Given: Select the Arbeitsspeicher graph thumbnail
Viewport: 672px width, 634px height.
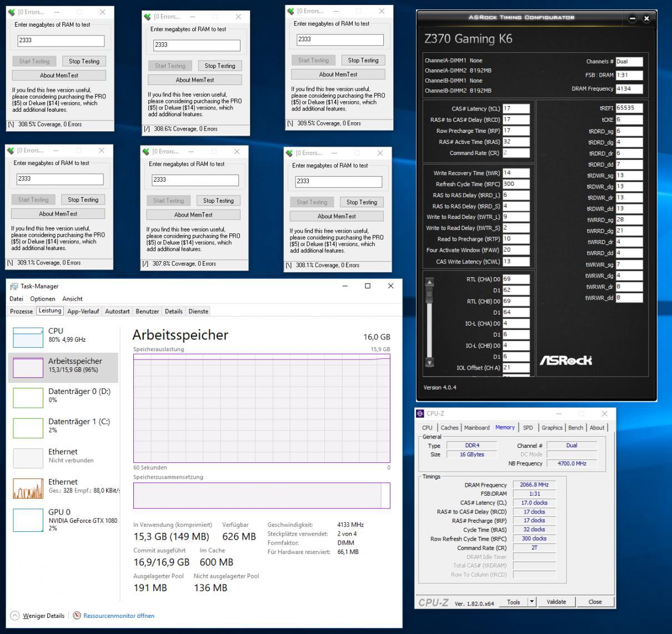Looking at the screenshot, I should coord(28,368).
